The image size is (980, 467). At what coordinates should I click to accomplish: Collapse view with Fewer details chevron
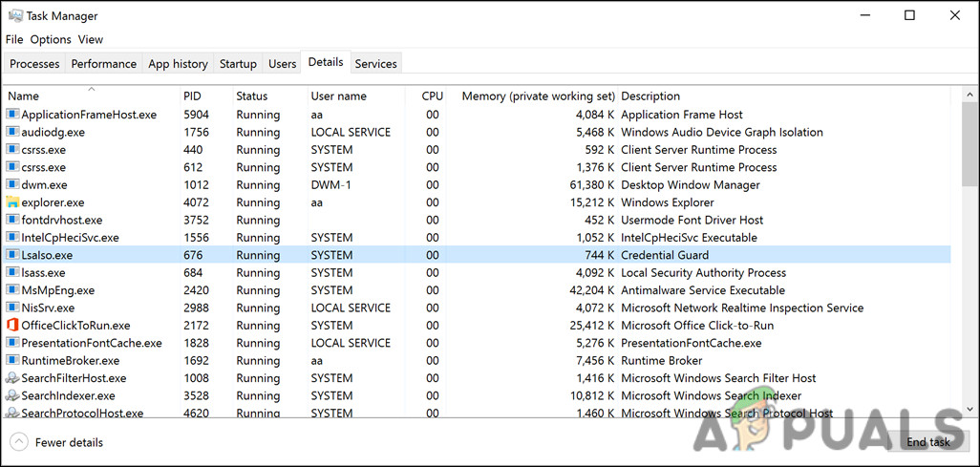pyautogui.click(x=18, y=442)
